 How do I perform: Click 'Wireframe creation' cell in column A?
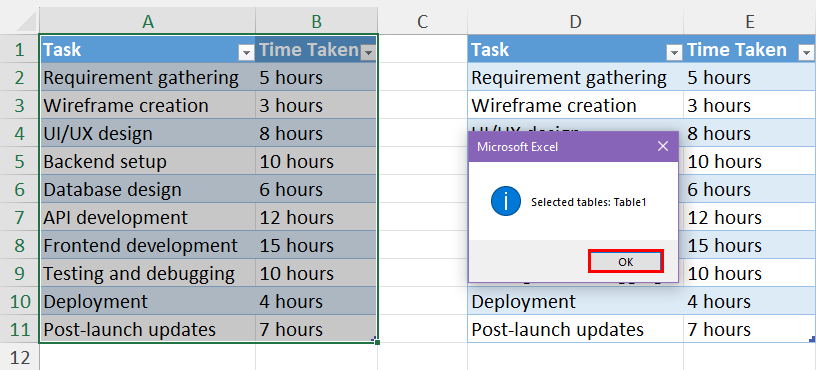pos(148,106)
